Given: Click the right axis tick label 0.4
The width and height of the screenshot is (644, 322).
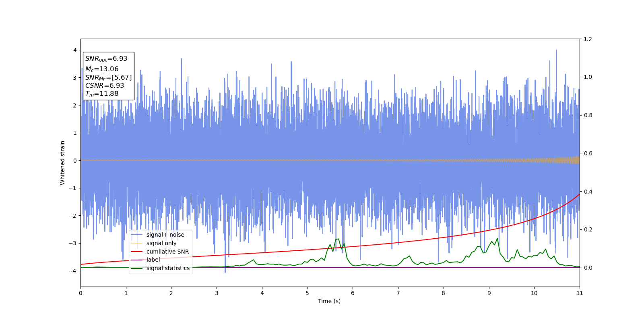Looking at the screenshot, I should tap(588, 192).
